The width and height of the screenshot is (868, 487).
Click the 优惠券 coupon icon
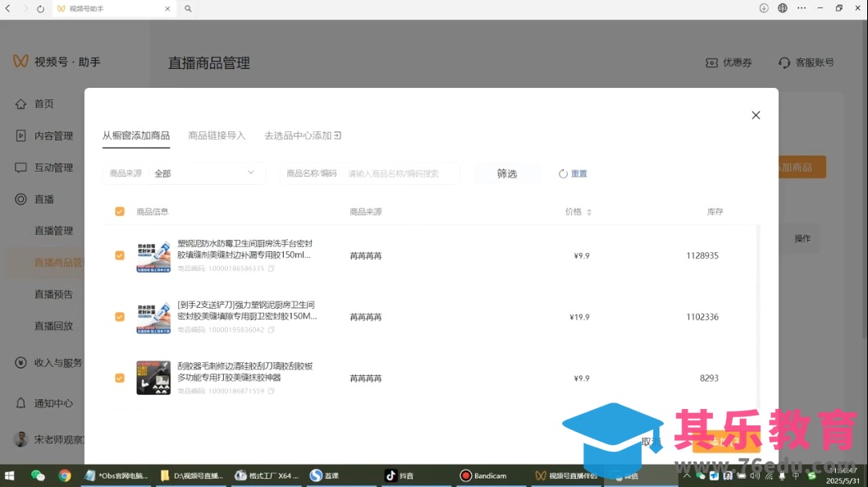click(712, 63)
